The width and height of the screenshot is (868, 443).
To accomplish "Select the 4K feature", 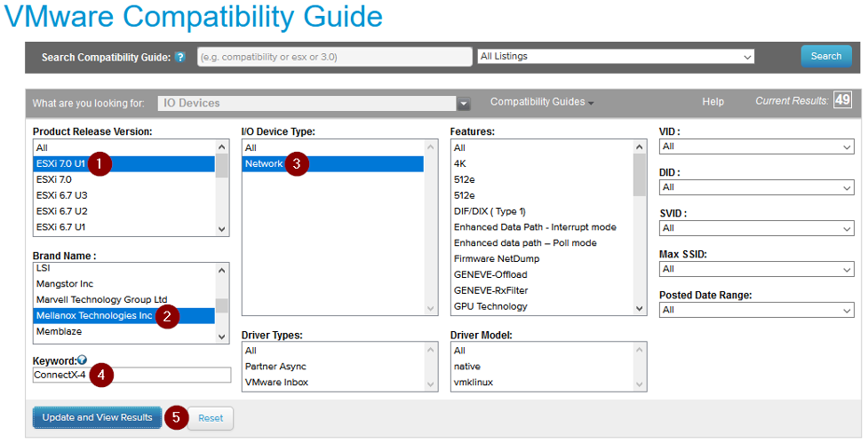I will coord(541,163).
